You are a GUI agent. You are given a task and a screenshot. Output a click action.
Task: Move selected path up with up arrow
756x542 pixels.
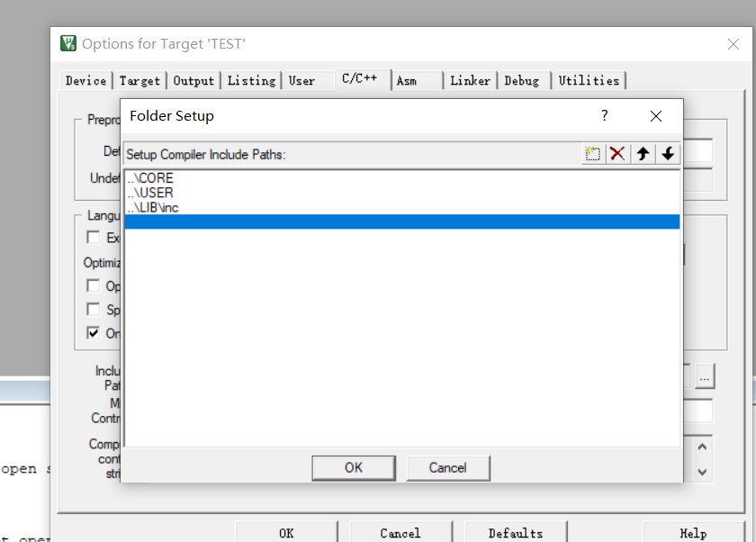pyautogui.click(x=643, y=154)
